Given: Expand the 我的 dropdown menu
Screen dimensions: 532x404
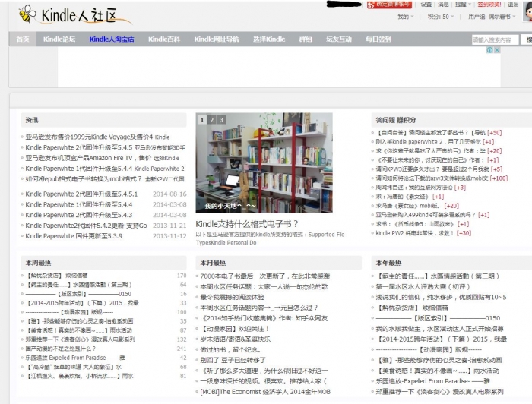Looking at the screenshot, I should tap(405, 17).
